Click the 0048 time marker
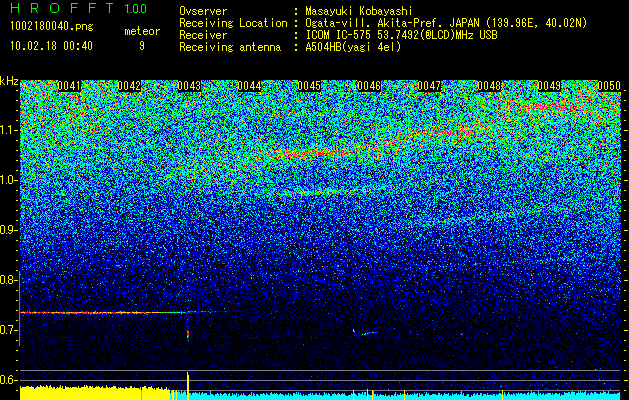Image resolution: width=629 pixels, height=400 pixels. [489, 86]
